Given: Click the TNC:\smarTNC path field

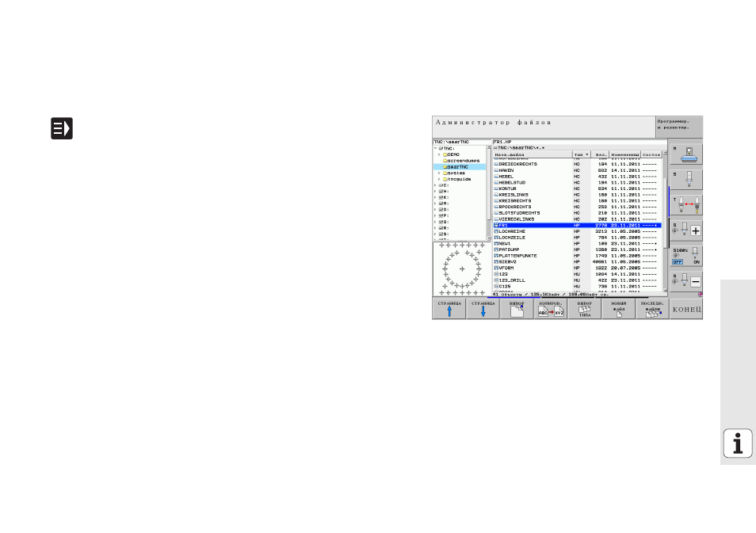Looking at the screenshot, I should point(461,143).
